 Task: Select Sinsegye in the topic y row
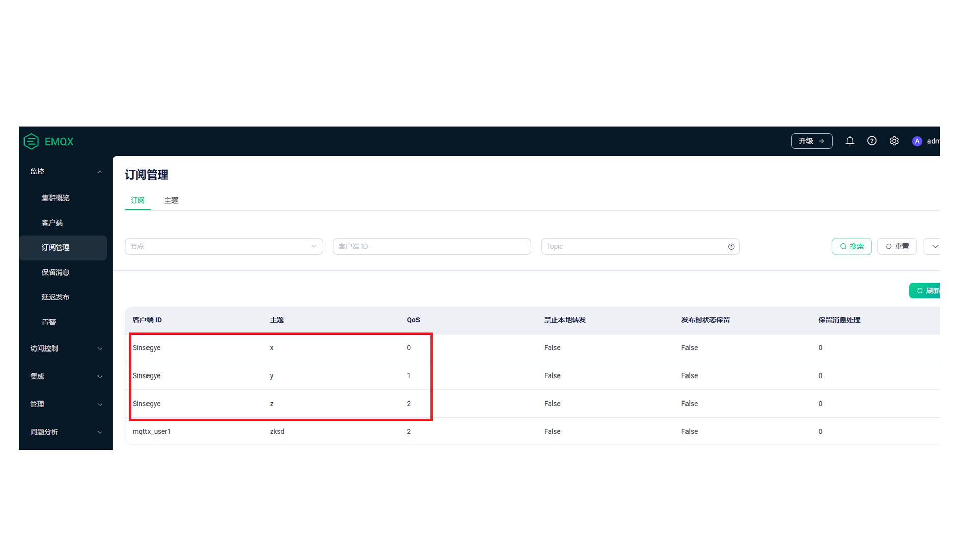click(146, 376)
